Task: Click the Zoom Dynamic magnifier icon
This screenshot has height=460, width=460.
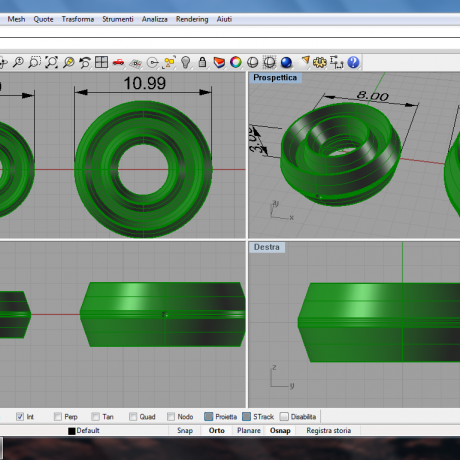Action: tap(18, 62)
